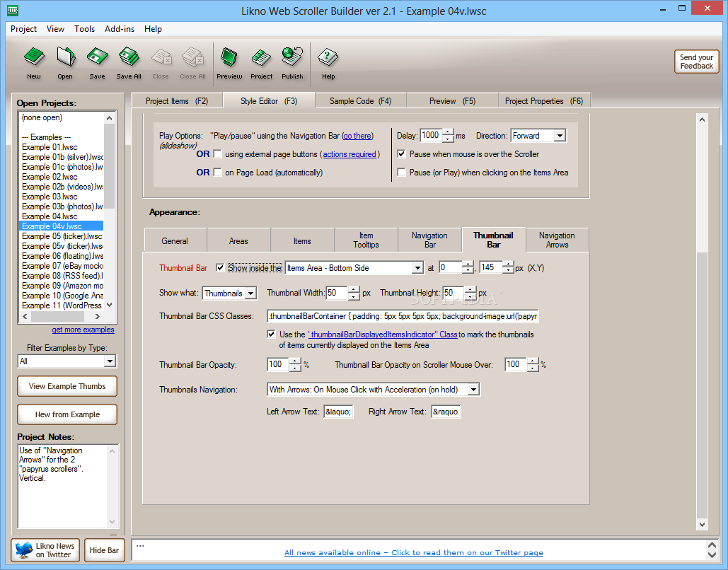The height and width of the screenshot is (570, 728).
Task: Click the Left Arrow Text field
Action: tap(338, 412)
